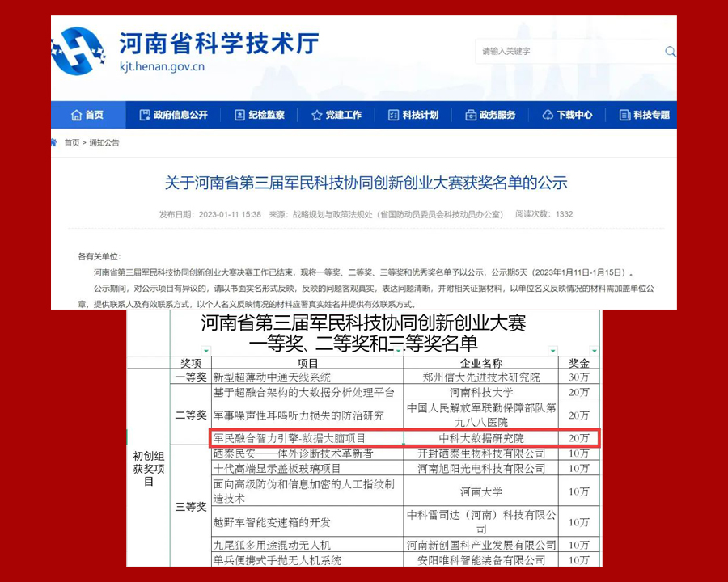Screen dimensions: 728x582
Task: Open the 首页 navigation menu item
Action: 87,115
